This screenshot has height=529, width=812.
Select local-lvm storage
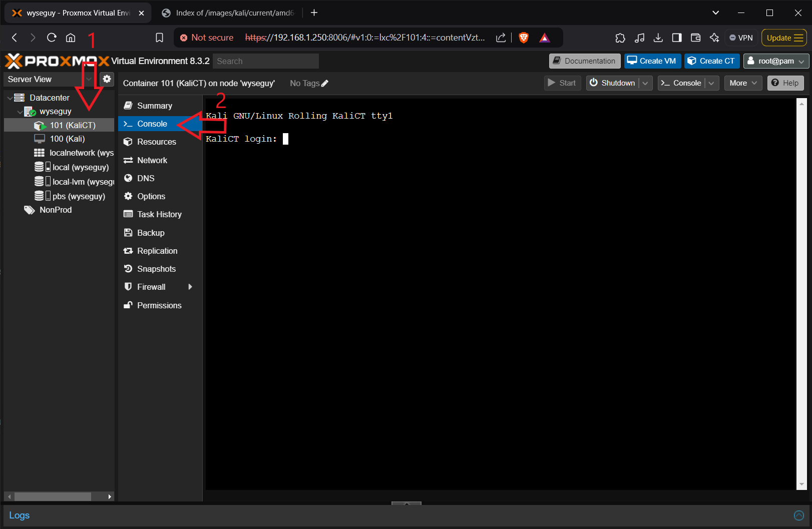click(59, 182)
